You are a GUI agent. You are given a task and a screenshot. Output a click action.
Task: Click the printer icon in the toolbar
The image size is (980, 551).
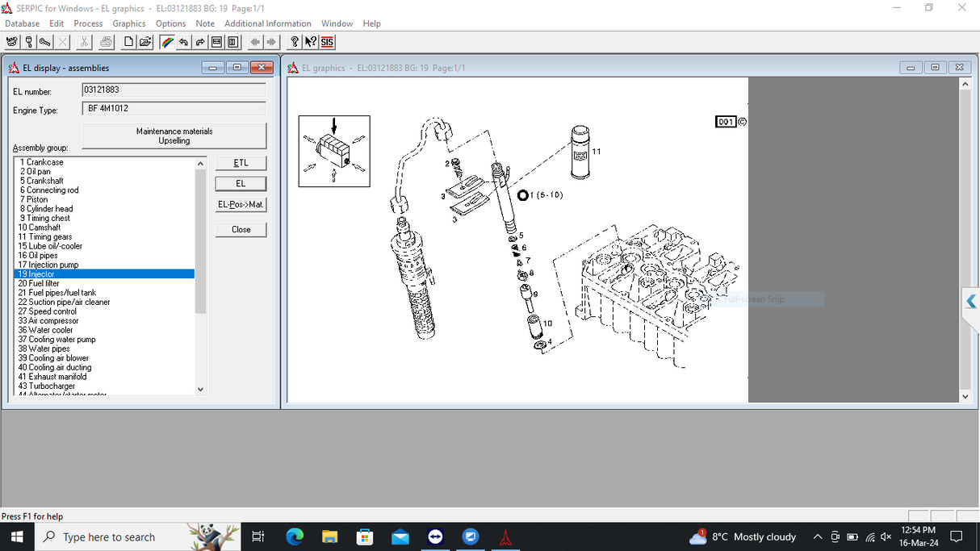click(x=106, y=42)
